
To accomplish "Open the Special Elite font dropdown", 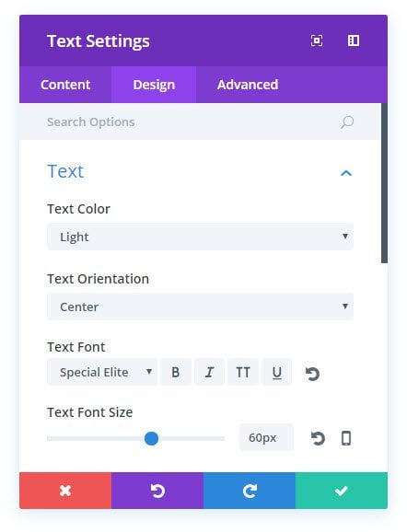I will [102, 372].
